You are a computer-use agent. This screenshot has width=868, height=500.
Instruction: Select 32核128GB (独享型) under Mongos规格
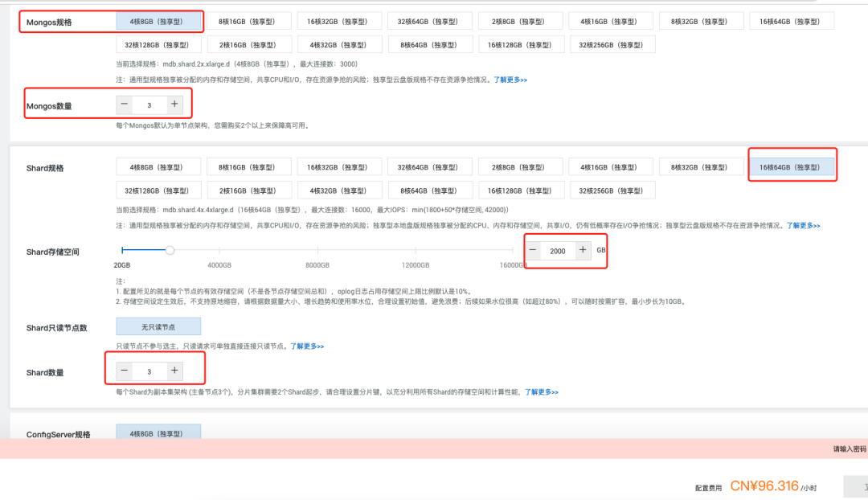(x=158, y=45)
